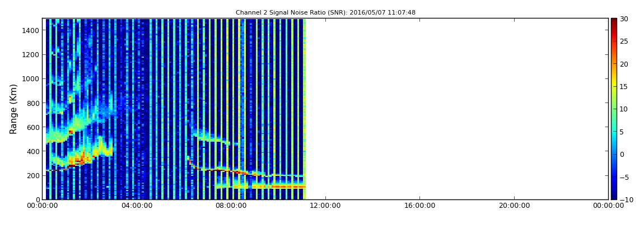Click the colorbar label −5
The width and height of the screenshot is (644, 228).
point(623,178)
